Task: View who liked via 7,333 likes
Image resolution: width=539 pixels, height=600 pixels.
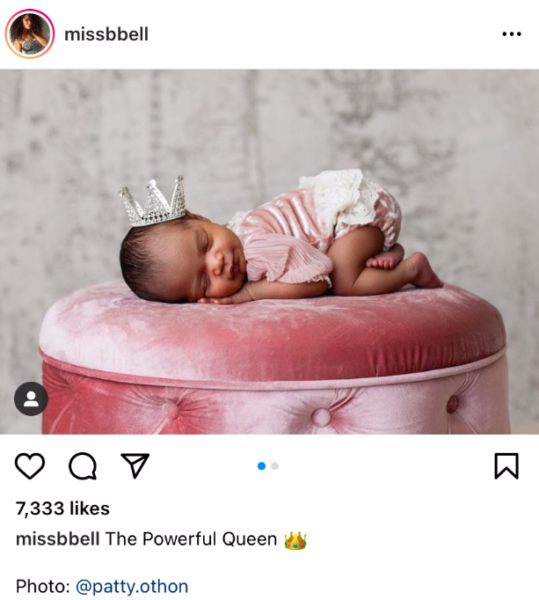Action: [63, 509]
